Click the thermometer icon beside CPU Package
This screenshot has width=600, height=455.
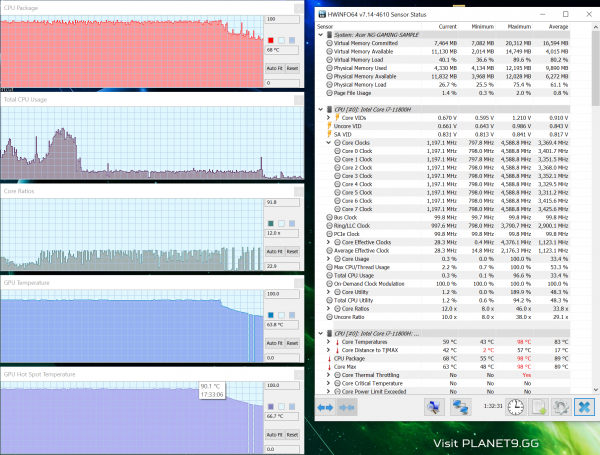pos(329,358)
